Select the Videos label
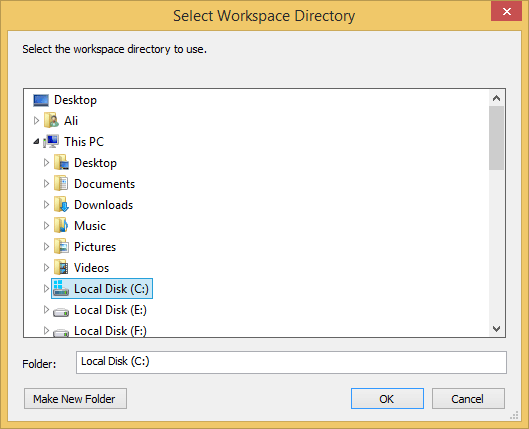 click(x=91, y=268)
